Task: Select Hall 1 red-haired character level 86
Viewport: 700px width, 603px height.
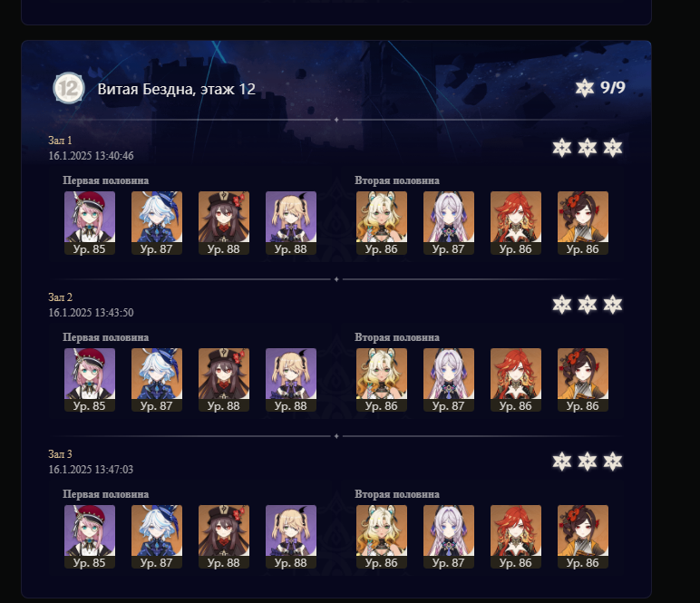Action: click(516, 223)
